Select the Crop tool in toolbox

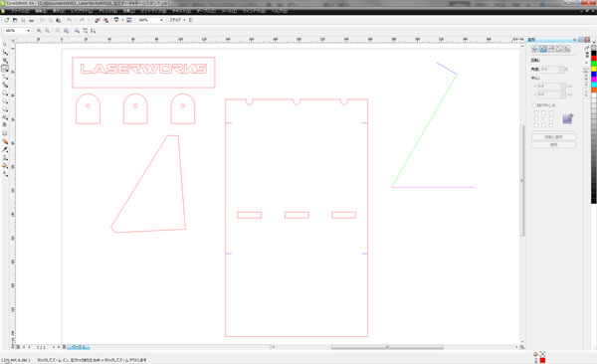[x=5, y=61]
